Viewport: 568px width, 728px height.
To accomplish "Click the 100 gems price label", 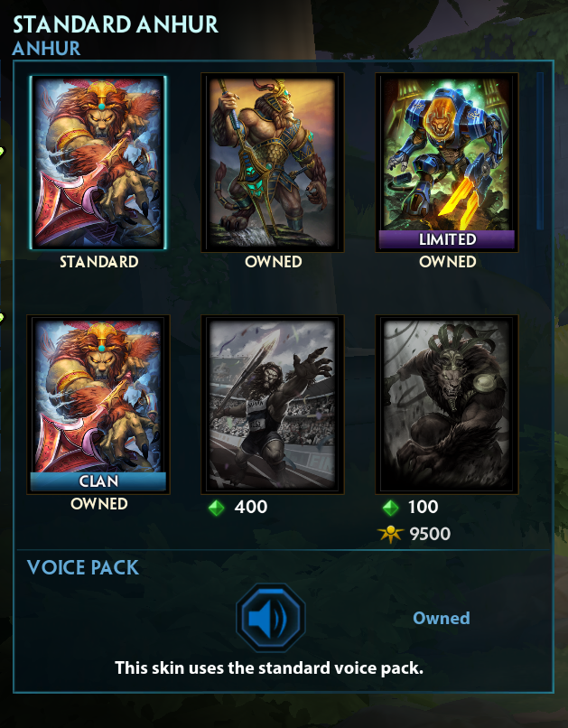I will point(424,507).
